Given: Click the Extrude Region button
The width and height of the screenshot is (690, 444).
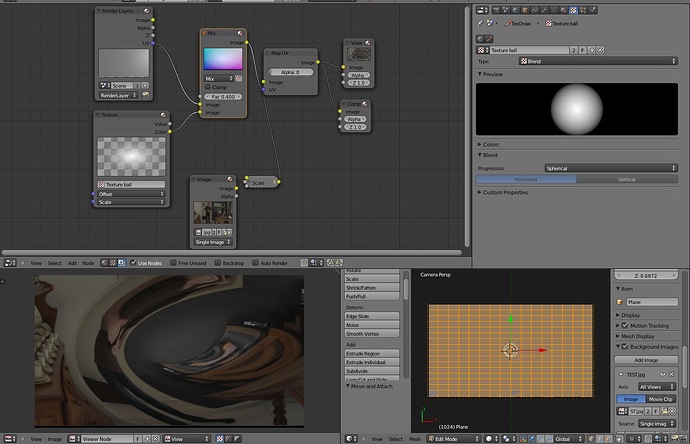Looking at the screenshot, I should (372, 353).
